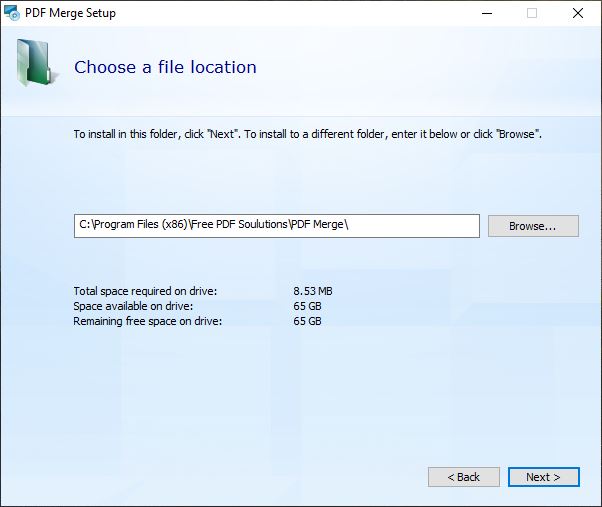The height and width of the screenshot is (507, 602).
Task: Minimize the PDF Merge Setup window
Action: [487, 13]
